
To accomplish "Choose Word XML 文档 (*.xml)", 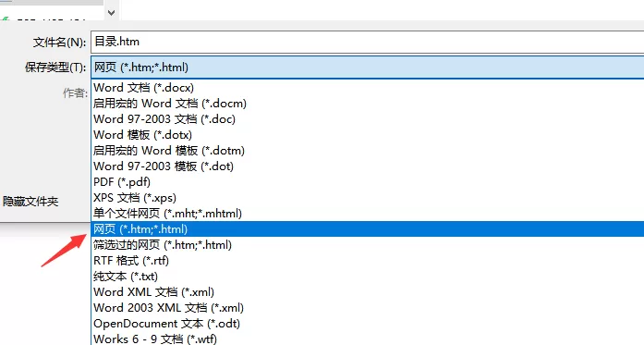I will pyautogui.click(x=367, y=292).
